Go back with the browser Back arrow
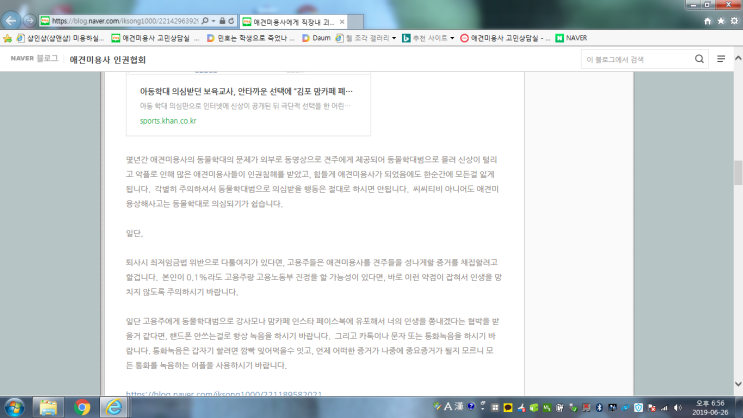The image size is (743, 418). [x=10, y=21]
